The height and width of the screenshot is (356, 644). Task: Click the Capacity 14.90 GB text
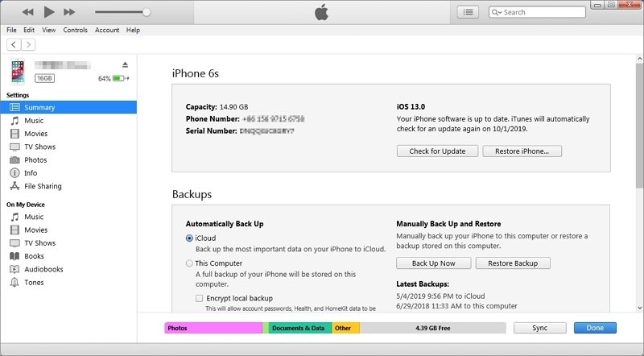[x=217, y=107]
